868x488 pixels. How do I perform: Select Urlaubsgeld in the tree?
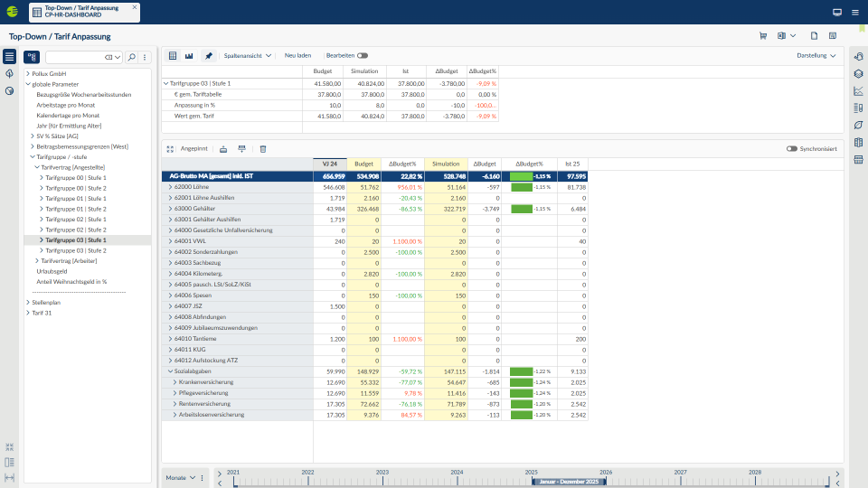click(x=52, y=271)
